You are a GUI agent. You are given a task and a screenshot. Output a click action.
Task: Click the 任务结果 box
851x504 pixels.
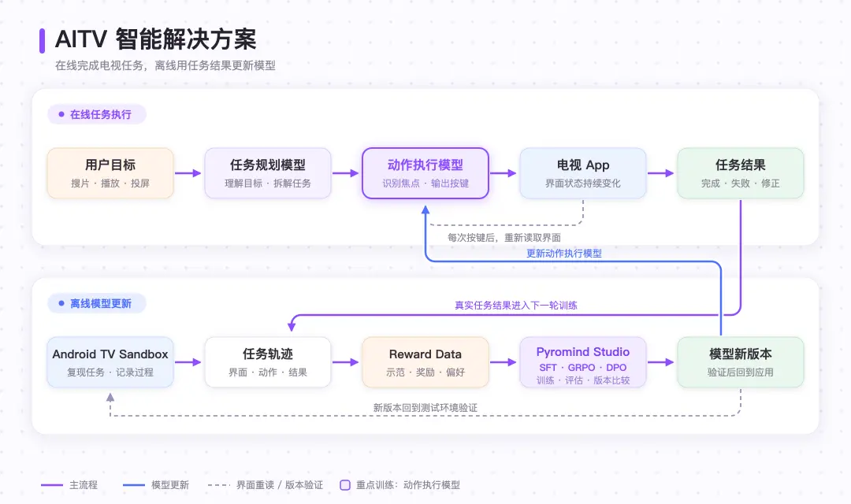(740, 173)
